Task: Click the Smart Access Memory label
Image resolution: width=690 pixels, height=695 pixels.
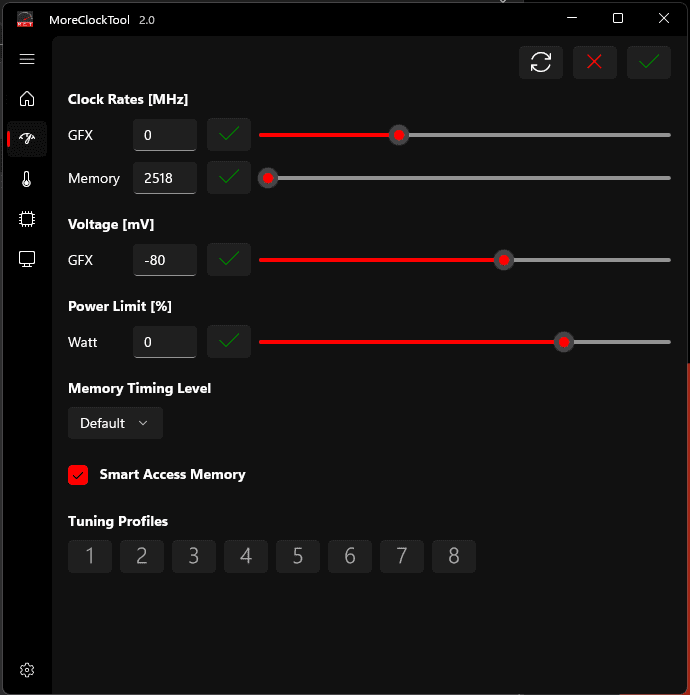Action: pyautogui.click(x=172, y=475)
